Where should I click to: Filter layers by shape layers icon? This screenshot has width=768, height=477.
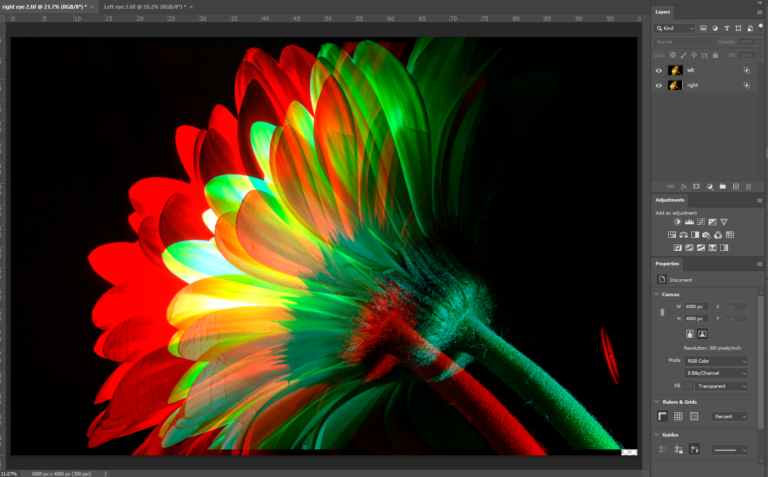738,28
